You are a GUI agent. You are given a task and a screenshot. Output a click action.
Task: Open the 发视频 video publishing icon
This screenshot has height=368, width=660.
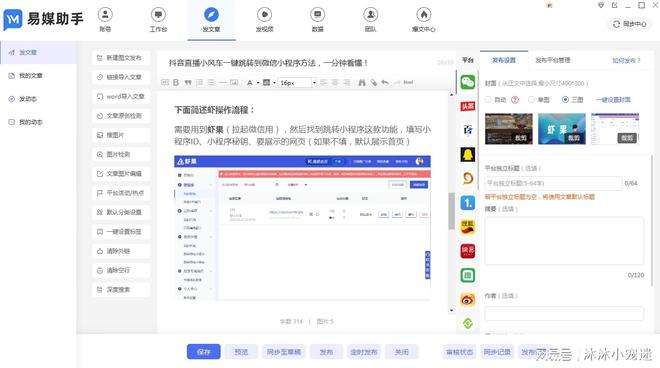[264, 15]
